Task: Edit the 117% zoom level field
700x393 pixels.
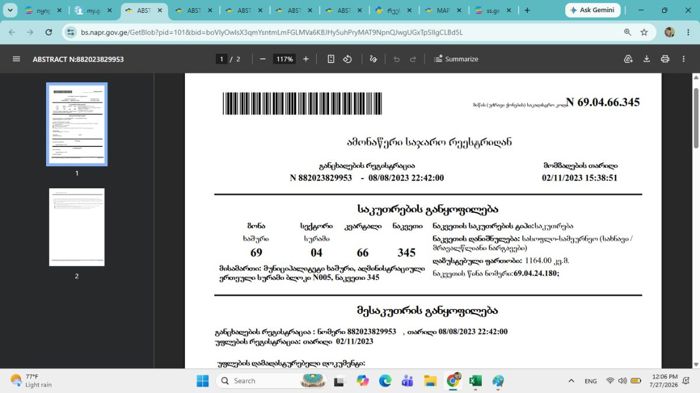Action: pos(284,59)
